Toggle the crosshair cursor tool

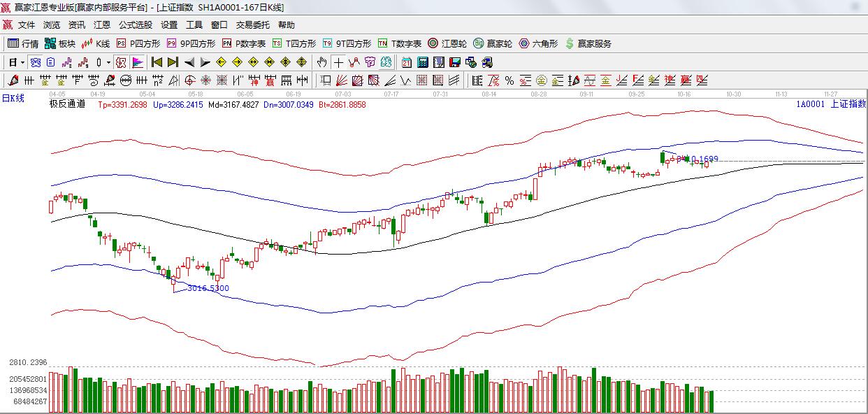coord(338,62)
